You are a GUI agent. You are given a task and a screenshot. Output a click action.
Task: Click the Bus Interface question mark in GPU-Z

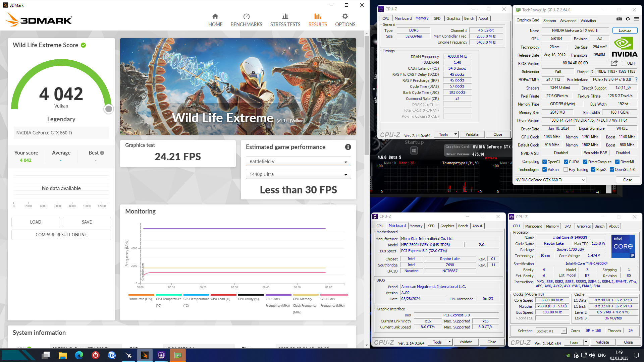[x=636, y=79]
